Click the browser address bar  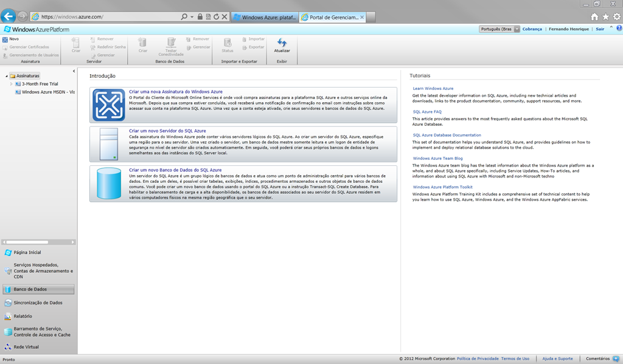(110, 17)
